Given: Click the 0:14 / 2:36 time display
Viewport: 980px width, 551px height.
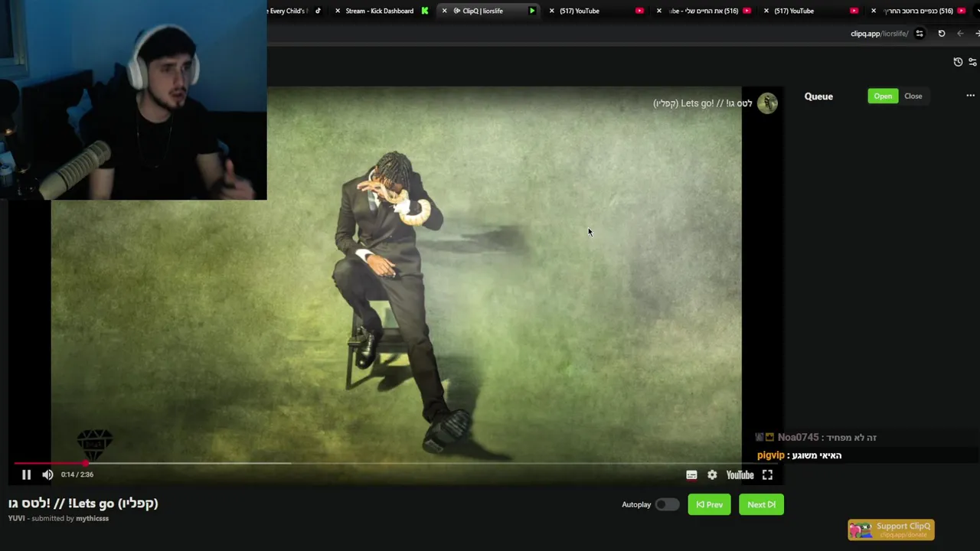Looking at the screenshot, I should 77,474.
